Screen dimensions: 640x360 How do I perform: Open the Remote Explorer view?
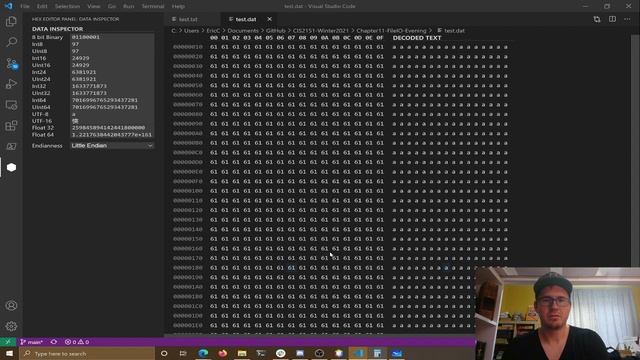pos(11,105)
